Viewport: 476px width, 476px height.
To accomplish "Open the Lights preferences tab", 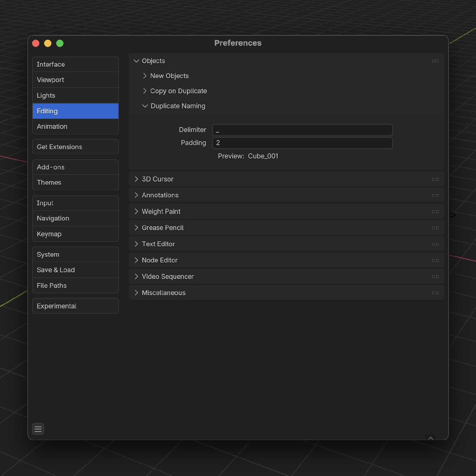I will click(76, 96).
